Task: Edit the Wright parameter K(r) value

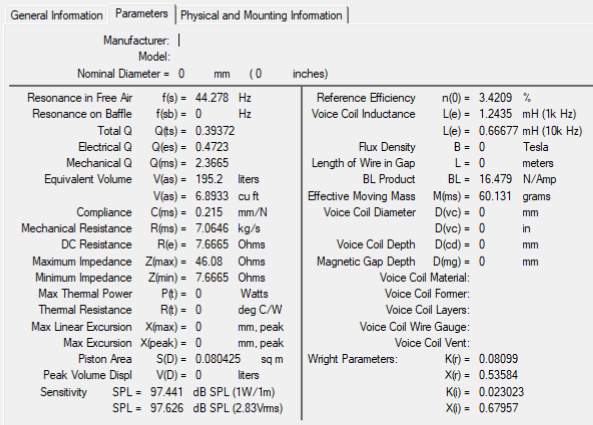Action: point(498,359)
